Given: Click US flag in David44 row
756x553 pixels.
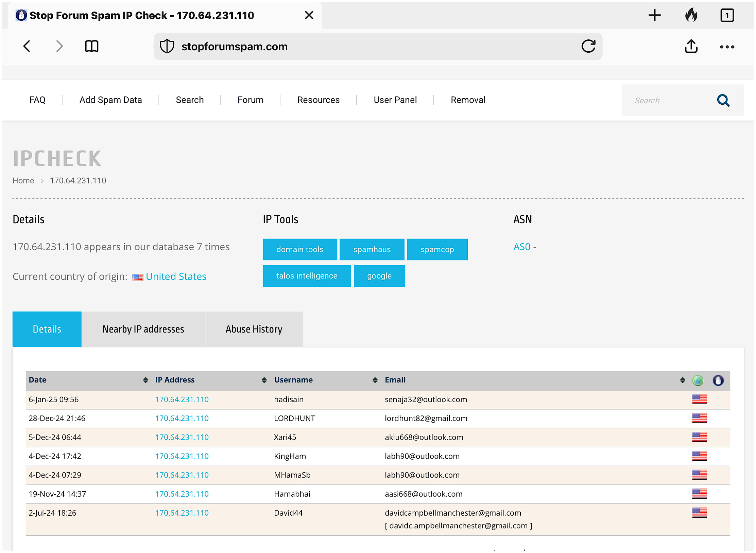Looking at the screenshot, I should point(699,513).
